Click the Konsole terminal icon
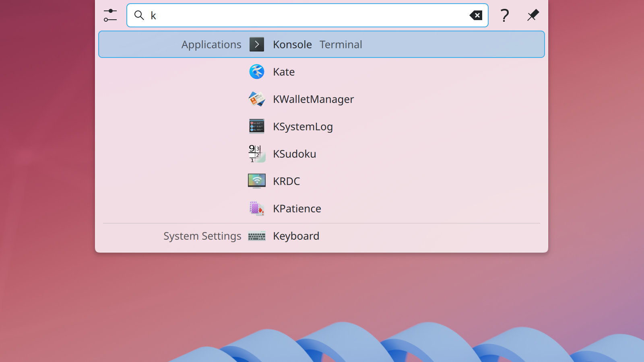 click(257, 44)
